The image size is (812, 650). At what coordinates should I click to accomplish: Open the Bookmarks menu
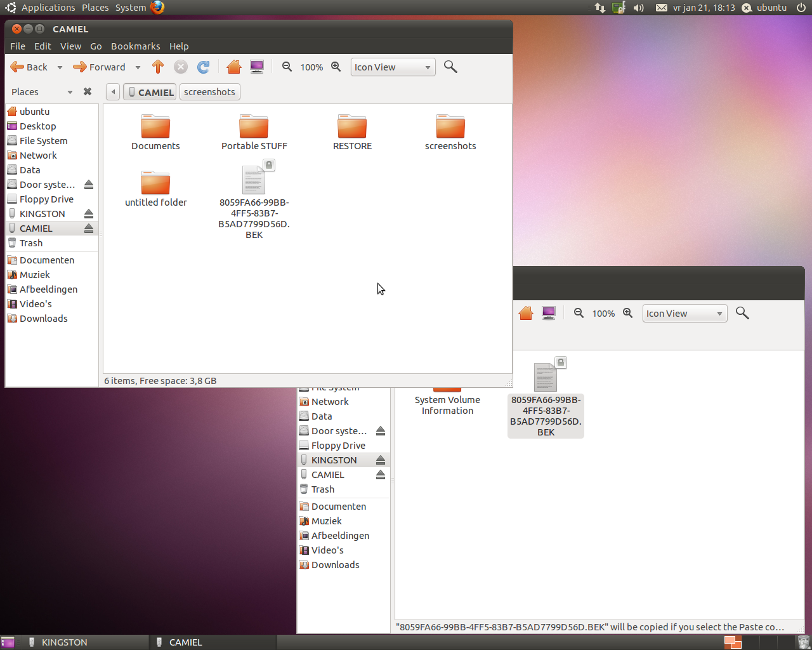point(136,46)
